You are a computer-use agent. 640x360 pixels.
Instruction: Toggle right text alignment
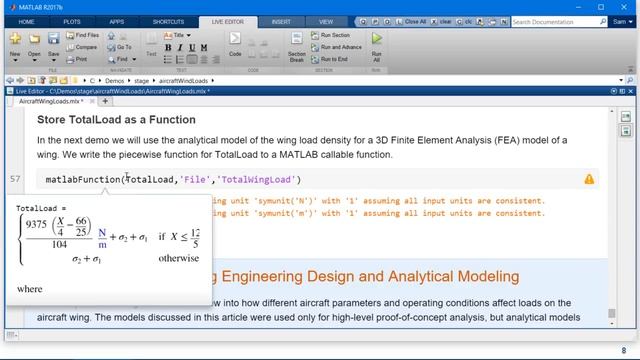click(216, 60)
